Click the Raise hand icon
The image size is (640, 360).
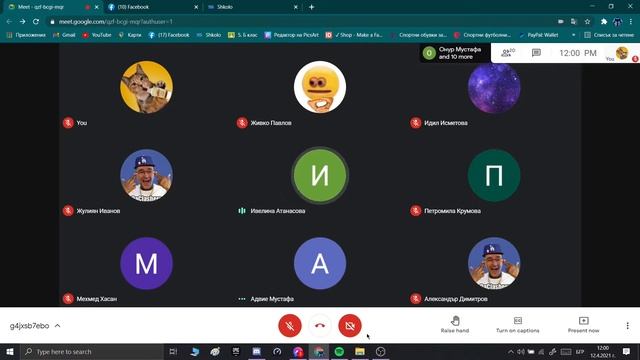(x=455, y=320)
